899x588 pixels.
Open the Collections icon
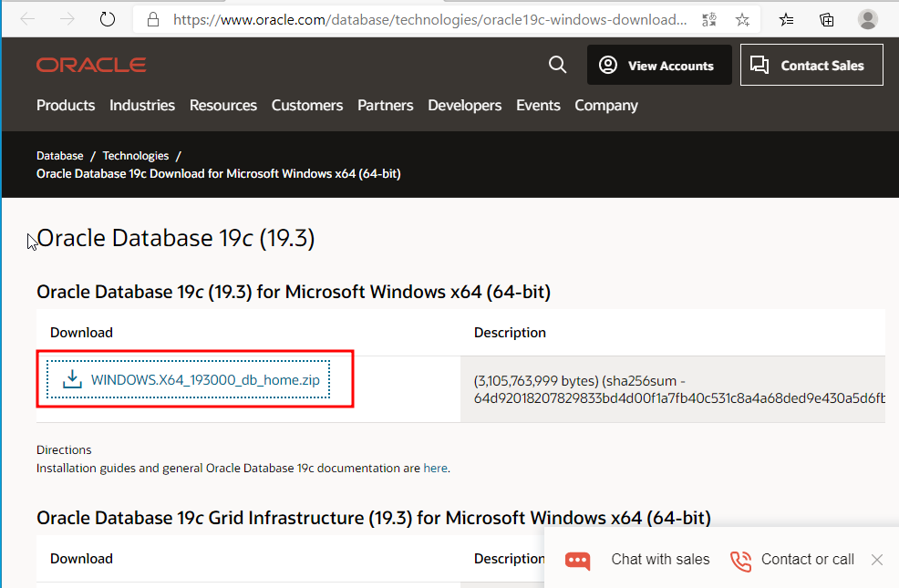tap(826, 20)
